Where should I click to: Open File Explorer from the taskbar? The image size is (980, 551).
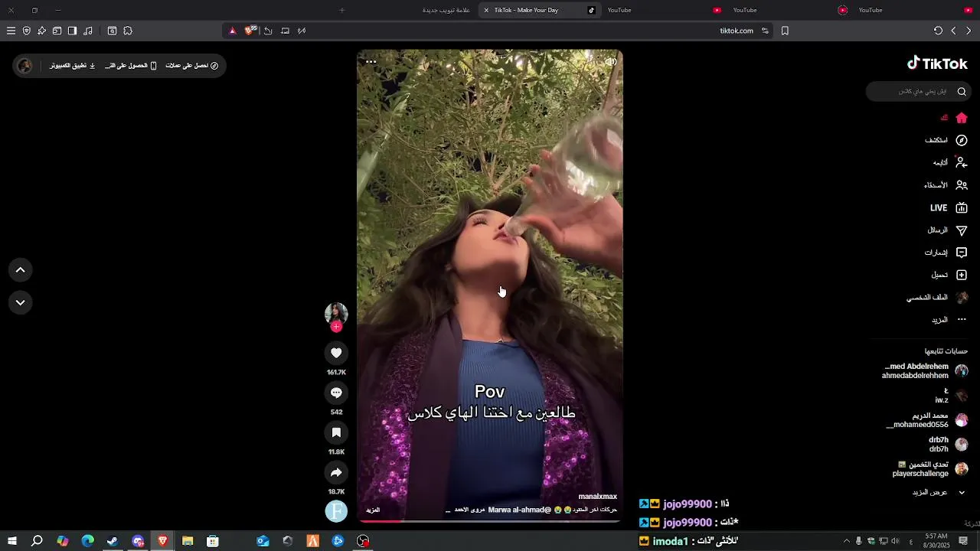[188, 541]
